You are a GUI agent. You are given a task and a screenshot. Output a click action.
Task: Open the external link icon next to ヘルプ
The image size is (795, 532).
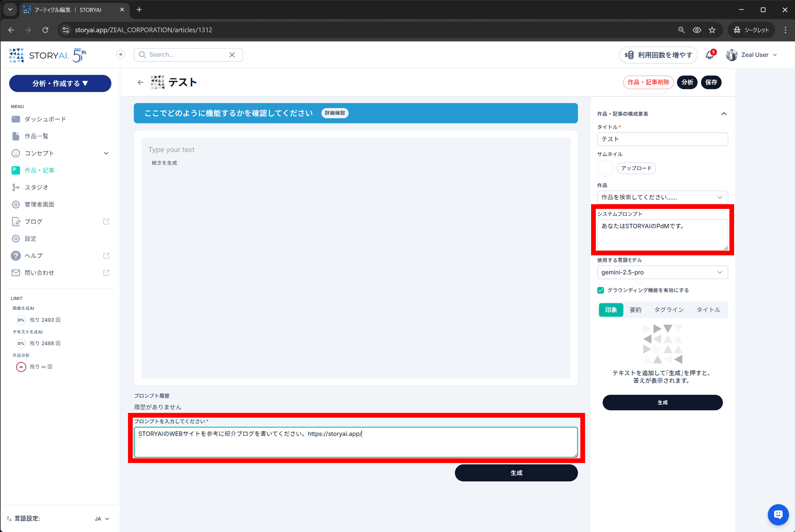click(x=106, y=256)
